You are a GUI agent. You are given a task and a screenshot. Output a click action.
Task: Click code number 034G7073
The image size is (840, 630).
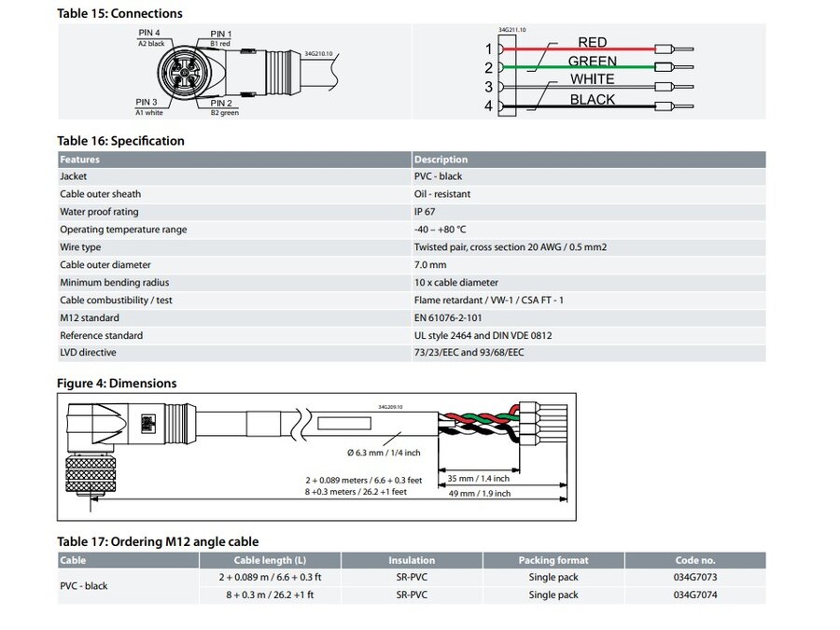pos(693,577)
